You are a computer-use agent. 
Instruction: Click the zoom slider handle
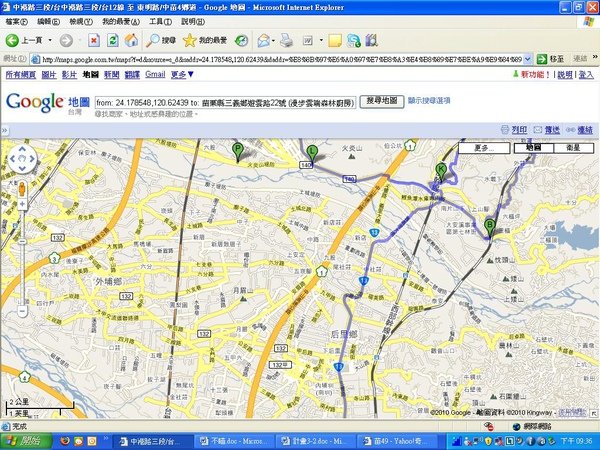22,241
